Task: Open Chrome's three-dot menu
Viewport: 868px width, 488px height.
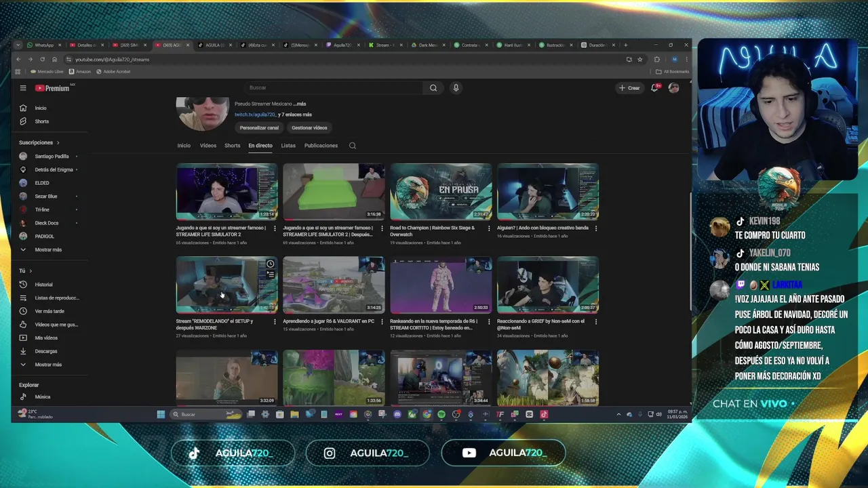Action: 686,60
